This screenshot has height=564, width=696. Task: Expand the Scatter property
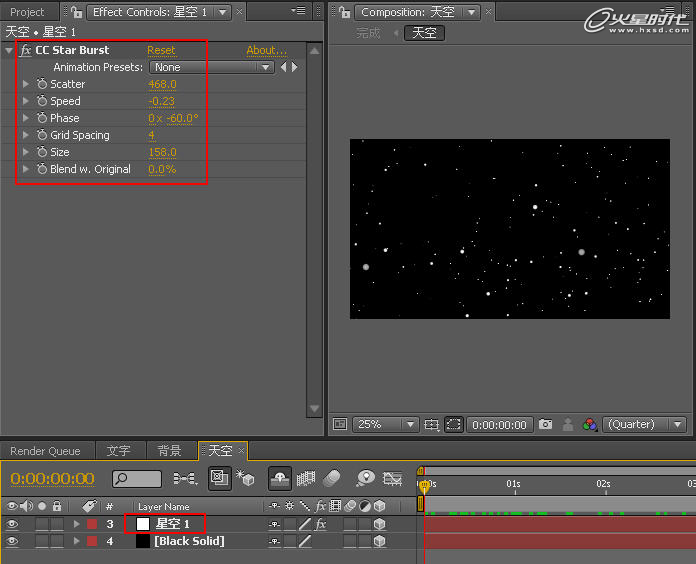point(26,83)
